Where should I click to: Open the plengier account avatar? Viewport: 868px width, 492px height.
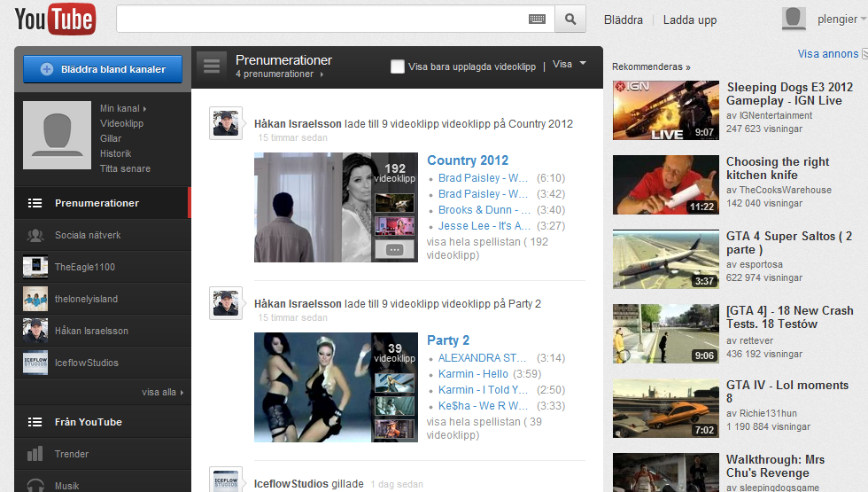[x=794, y=19]
